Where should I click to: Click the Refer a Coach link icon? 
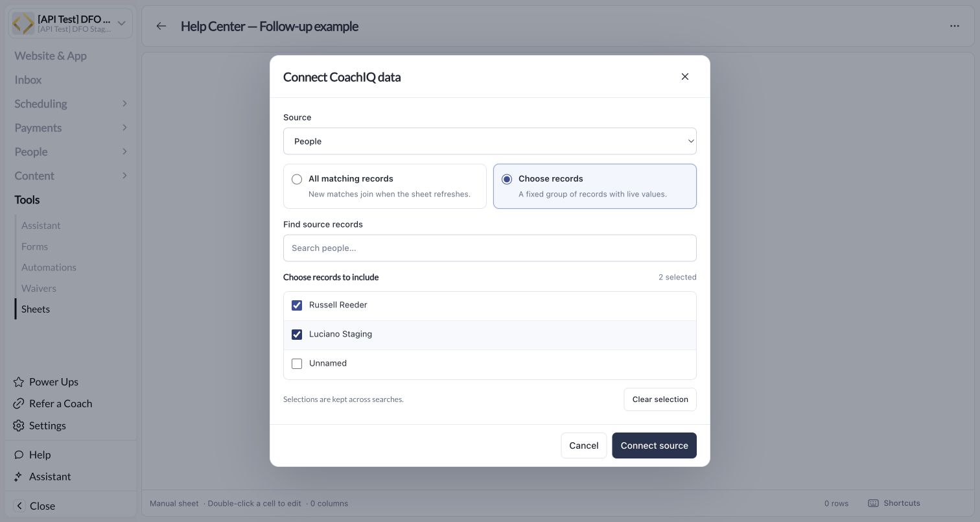pos(19,403)
